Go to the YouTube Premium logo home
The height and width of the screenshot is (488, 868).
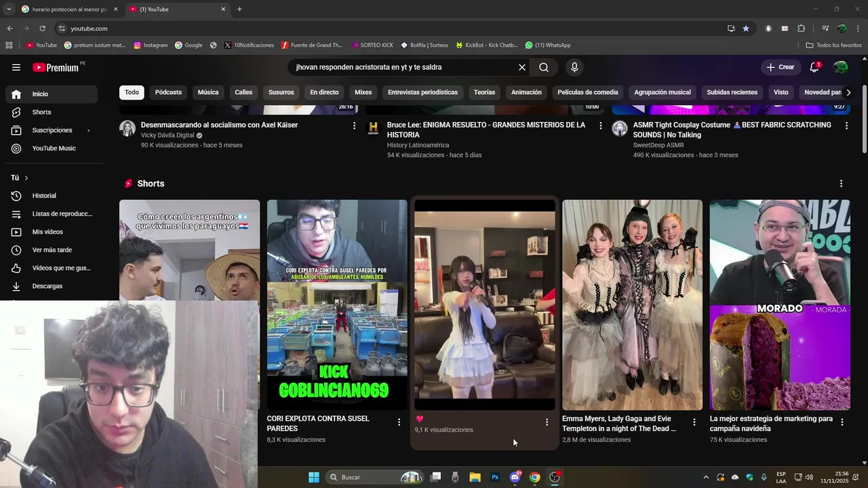tap(57, 67)
